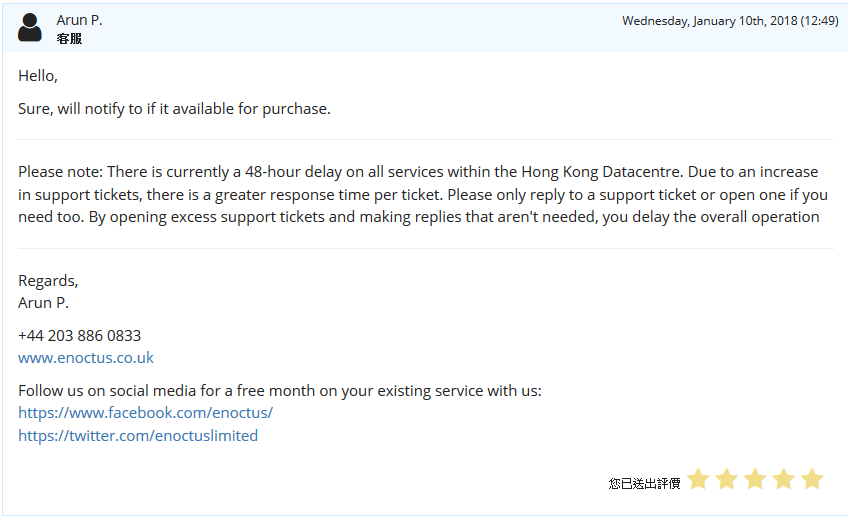The height and width of the screenshot is (518, 848).
Task: Click the 'Follow us on social media' text
Action: [280, 390]
